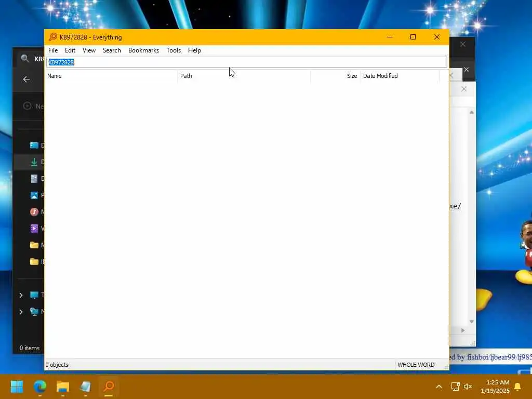
Task: Open the Help menu in Everything
Action: coord(194,50)
